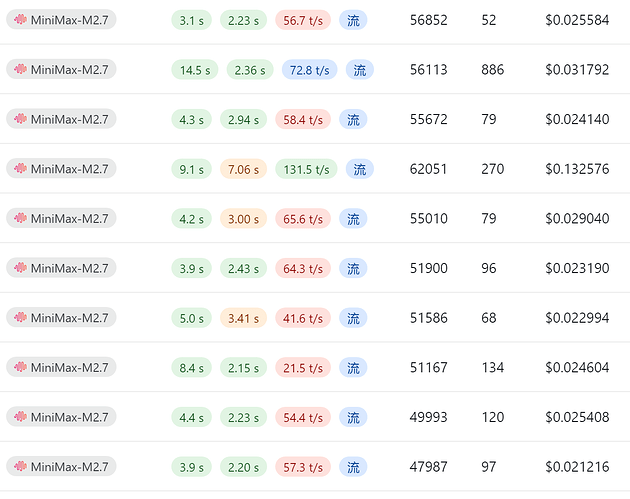Viewport: 630px width, 499px height.
Task: Click the 2.15 s first-token badge
Action: click(243, 368)
